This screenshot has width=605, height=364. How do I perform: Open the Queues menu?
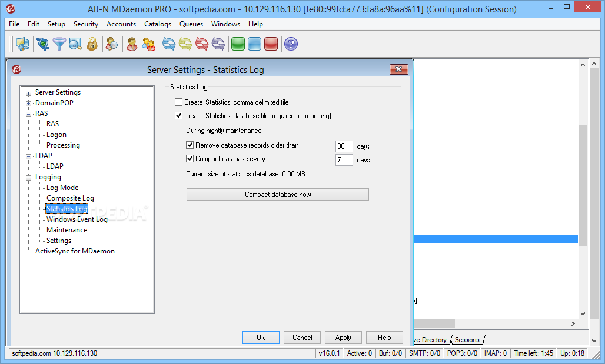(191, 24)
